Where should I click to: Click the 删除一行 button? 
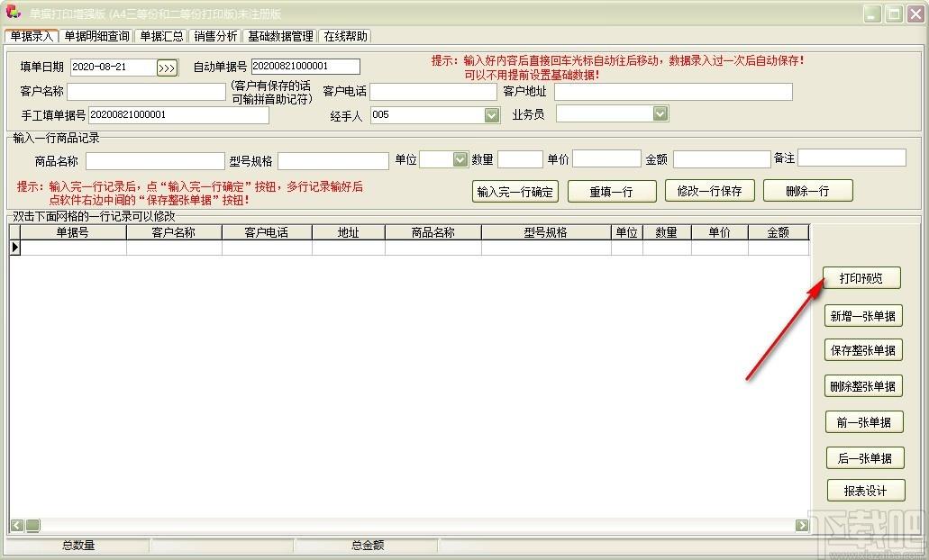point(807,191)
